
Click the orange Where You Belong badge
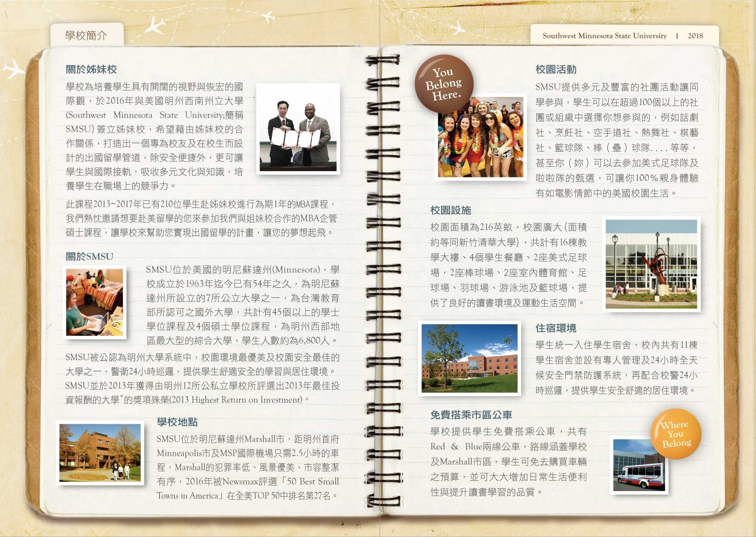(x=676, y=434)
